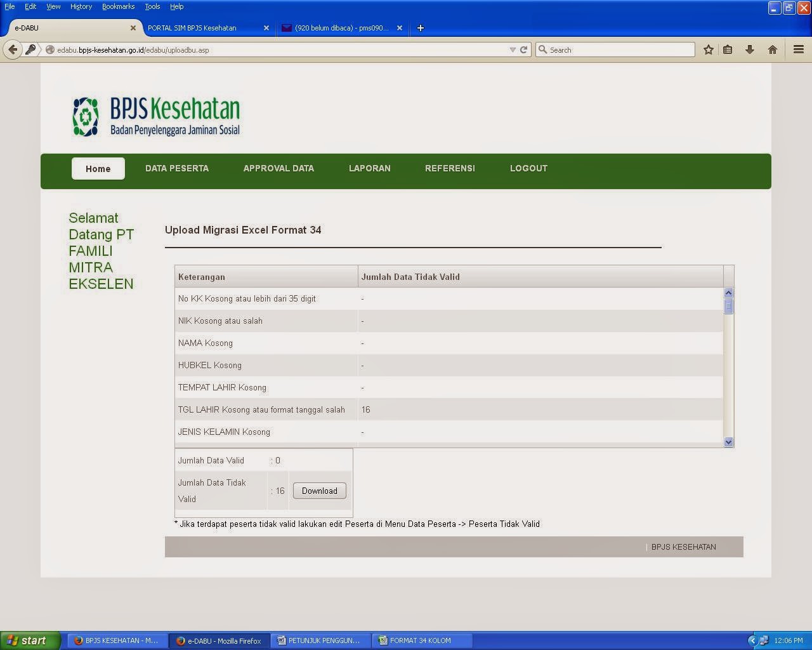Open the Firefox hamburger menu
Viewport: 812px width, 650px height.
click(x=799, y=50)
